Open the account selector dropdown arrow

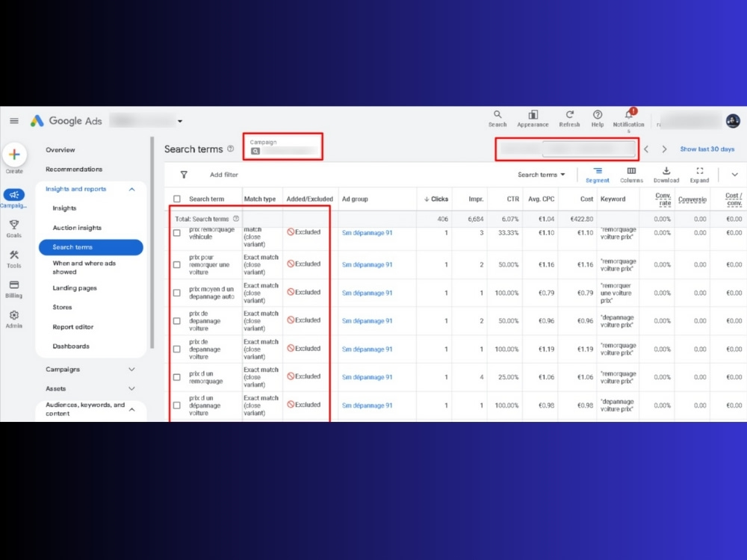tap(180, 121)
